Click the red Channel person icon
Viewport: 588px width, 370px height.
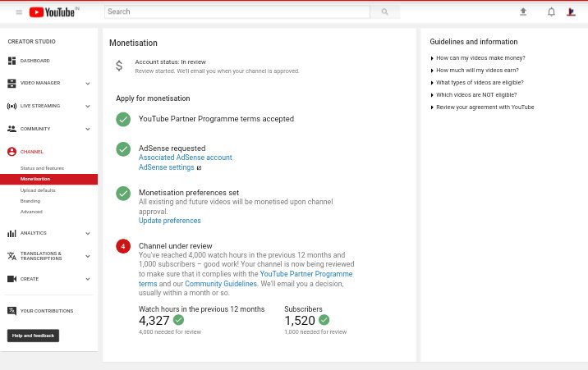point(12,152)
